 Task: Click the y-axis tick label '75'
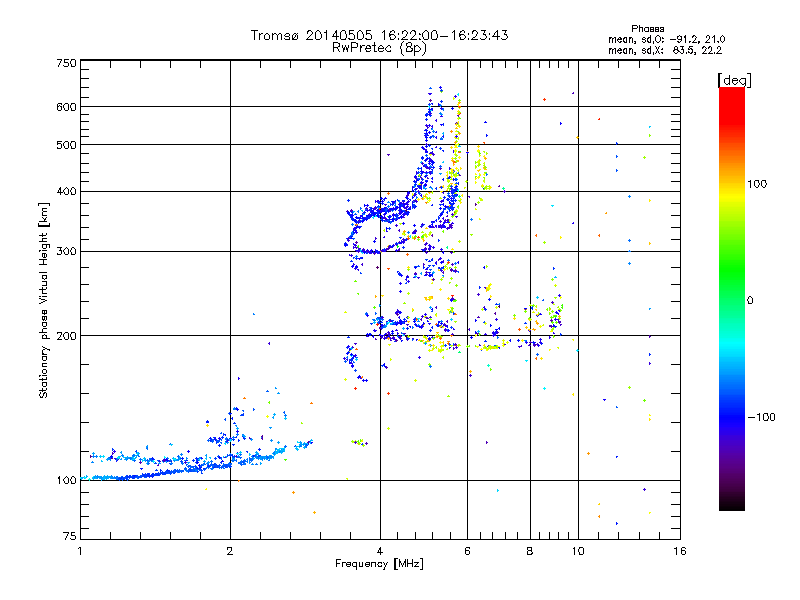point(70,536)
